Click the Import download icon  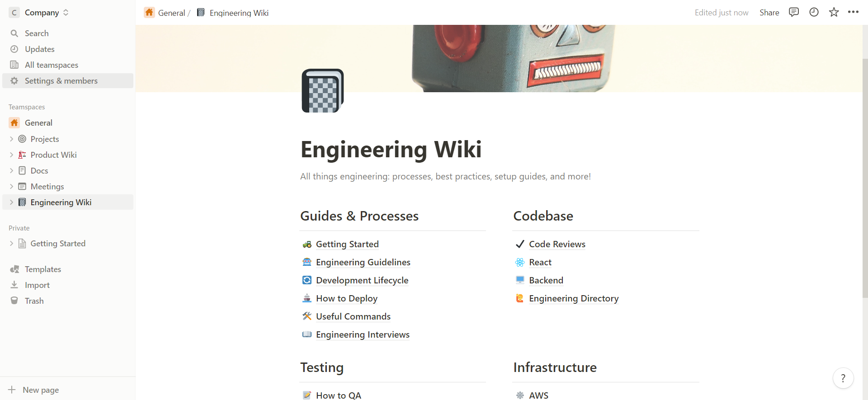(14, 285)
